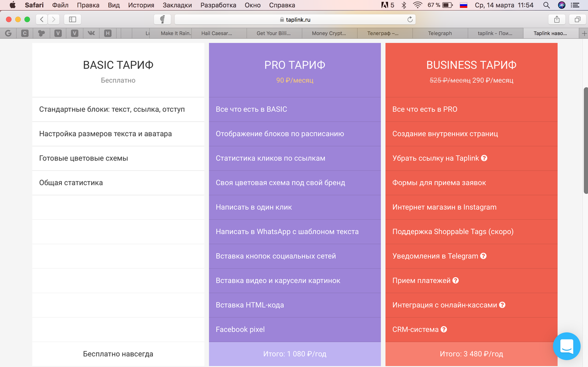Switch keyboard layout via Russian flag

point(463,5)
